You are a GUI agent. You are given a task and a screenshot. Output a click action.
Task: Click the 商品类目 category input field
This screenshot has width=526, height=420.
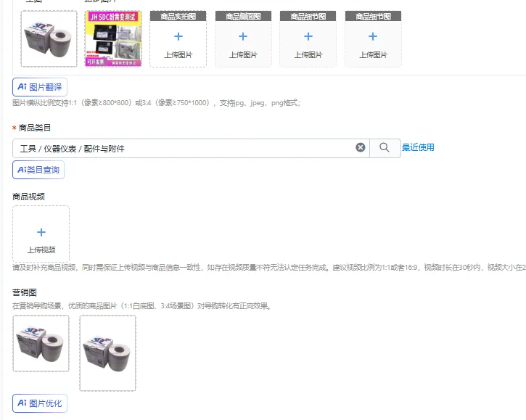[x=192, y=148]
